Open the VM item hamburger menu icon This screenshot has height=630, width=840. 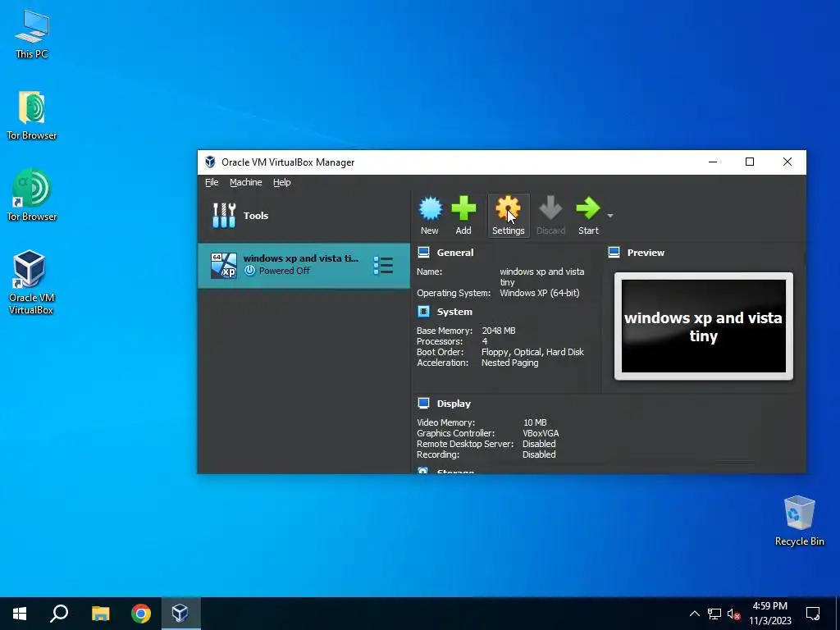pyautogui.click(x=383, y=265)
